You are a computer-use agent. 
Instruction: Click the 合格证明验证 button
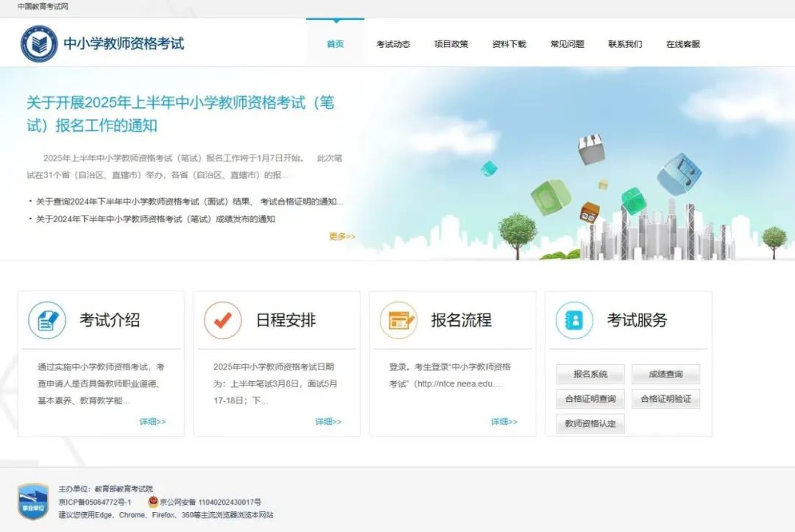[x=666, y=399]
